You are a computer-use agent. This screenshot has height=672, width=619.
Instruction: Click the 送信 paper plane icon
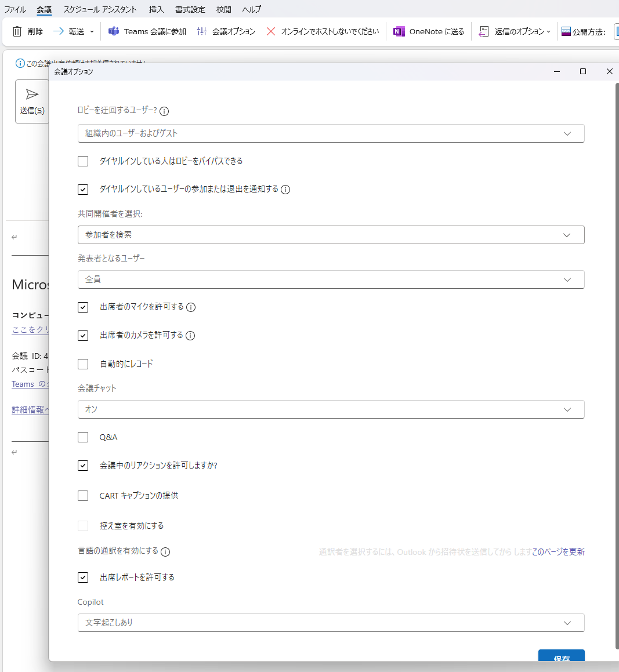click(32, 95)
